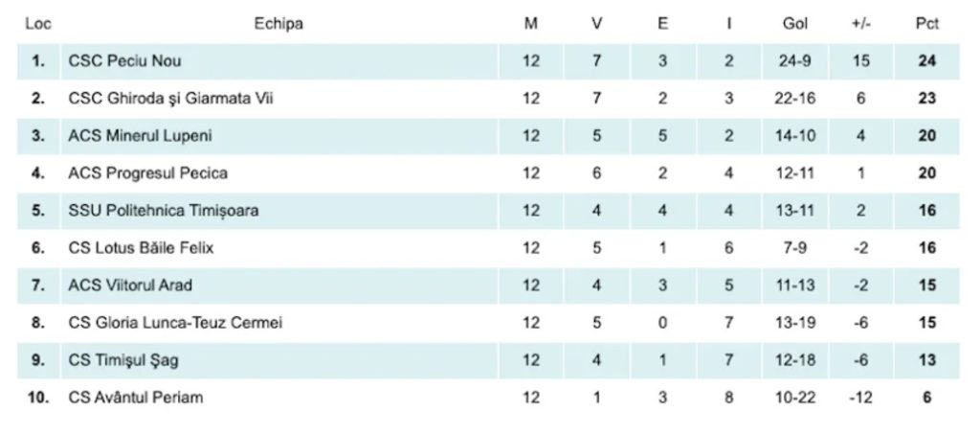This screenshot has width=980, height=434.
Task: Select CS Timișul Șag team name
Action: [x=122, y=360]
